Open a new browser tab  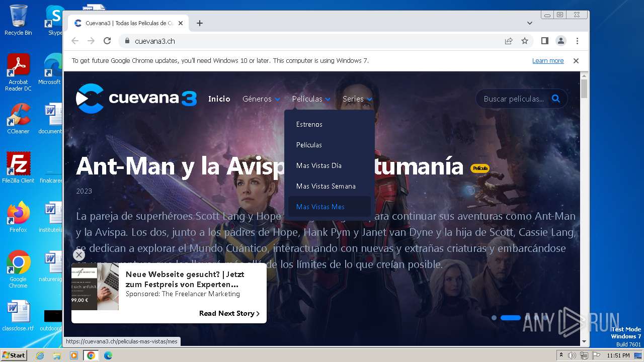pyautogui.click(x=200, y=23)
